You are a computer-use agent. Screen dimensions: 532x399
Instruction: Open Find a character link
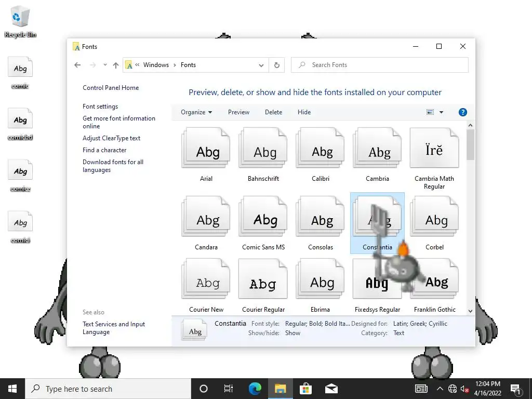pos(104,150)
